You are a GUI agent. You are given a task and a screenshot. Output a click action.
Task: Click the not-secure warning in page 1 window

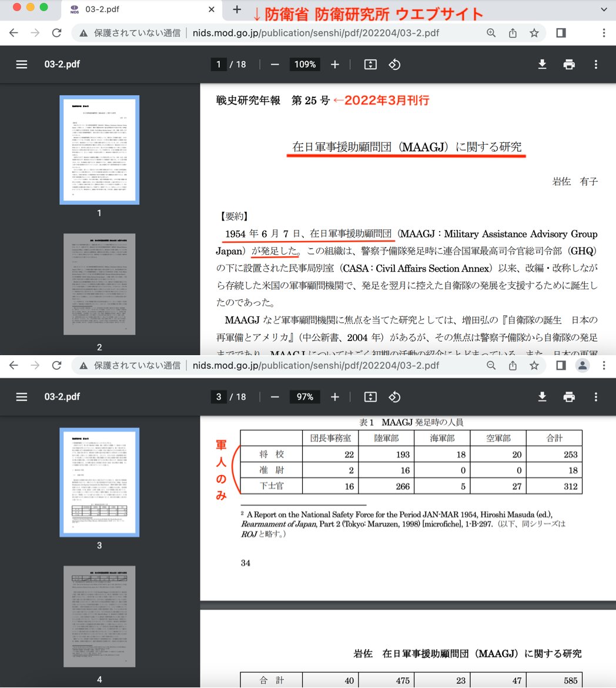click(130, 33)
